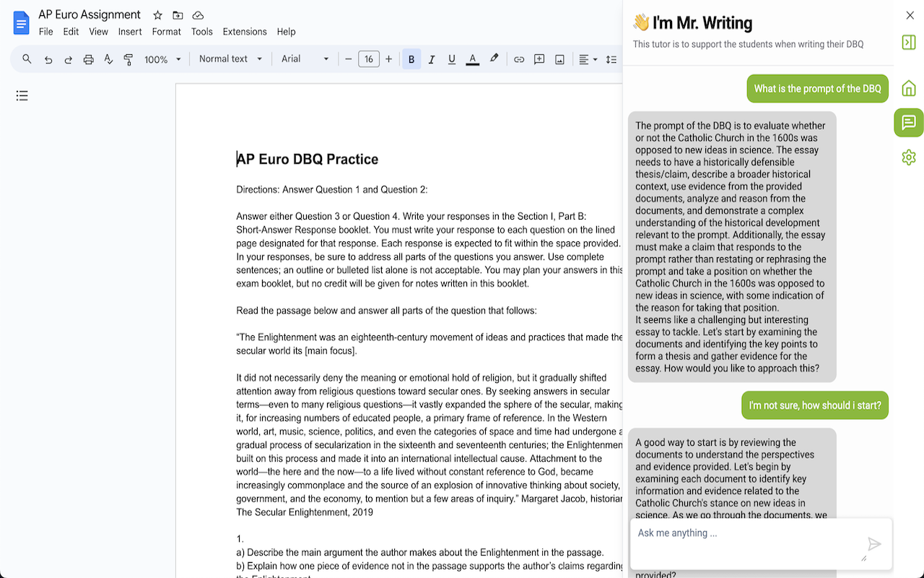Click the print icon in toolbar
924x578 pixels.
click(88, 59)
